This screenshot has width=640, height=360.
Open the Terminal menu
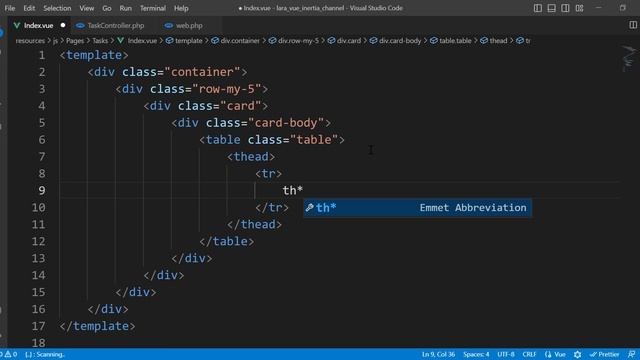(153, 8)
